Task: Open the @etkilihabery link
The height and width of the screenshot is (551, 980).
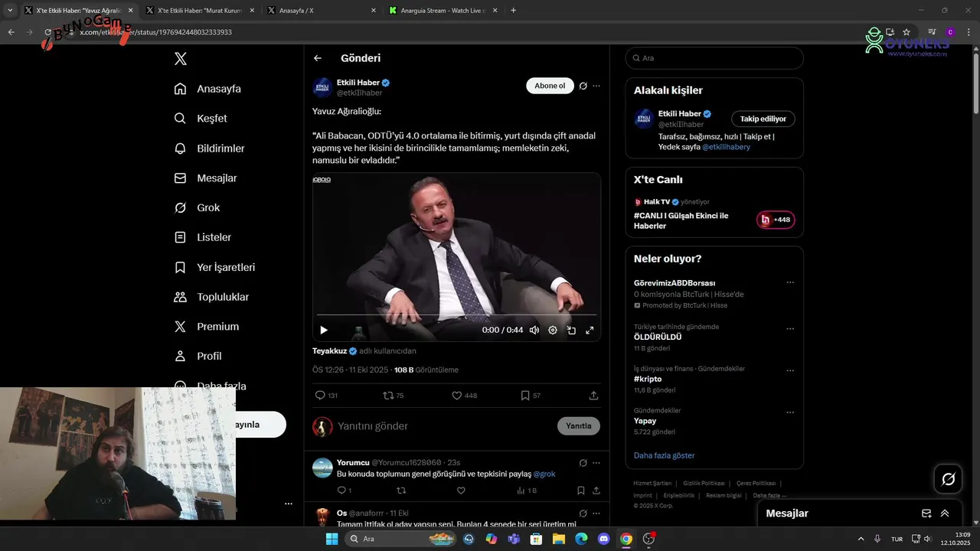Action: [x=726, y=147]
